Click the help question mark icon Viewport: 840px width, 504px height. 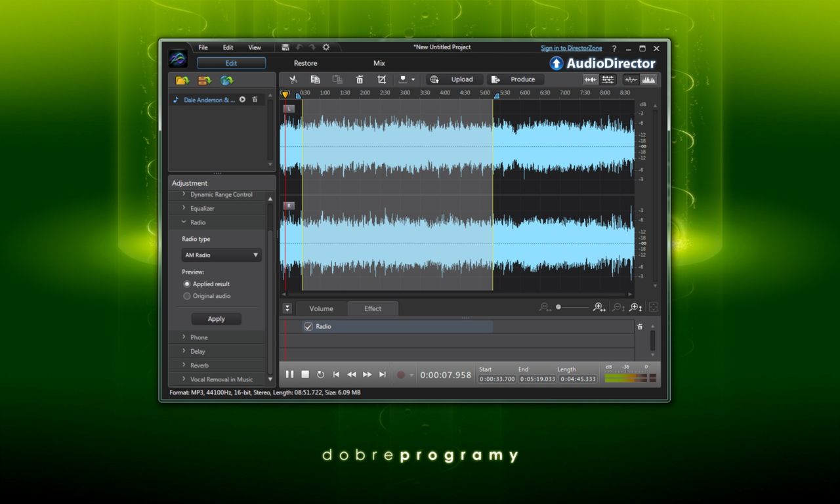pos(614,49)
